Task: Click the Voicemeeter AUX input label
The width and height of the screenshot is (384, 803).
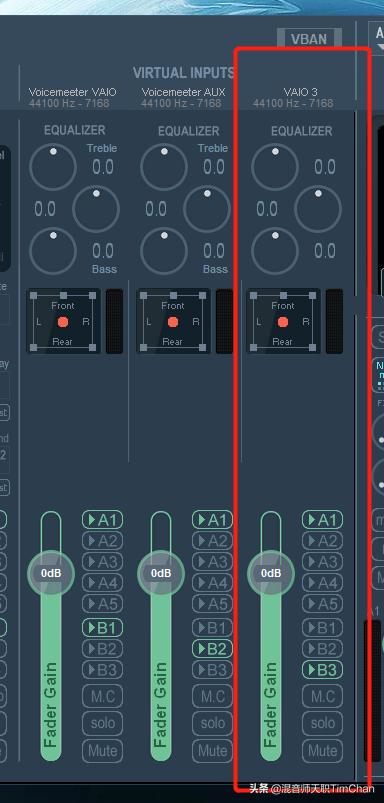Action: click(x=183, y=92)
